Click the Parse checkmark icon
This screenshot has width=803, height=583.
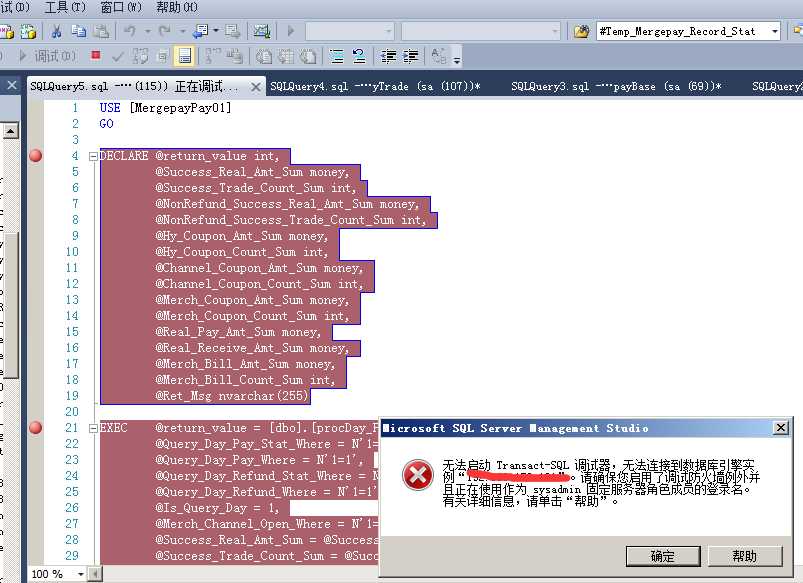pos(118,56)
